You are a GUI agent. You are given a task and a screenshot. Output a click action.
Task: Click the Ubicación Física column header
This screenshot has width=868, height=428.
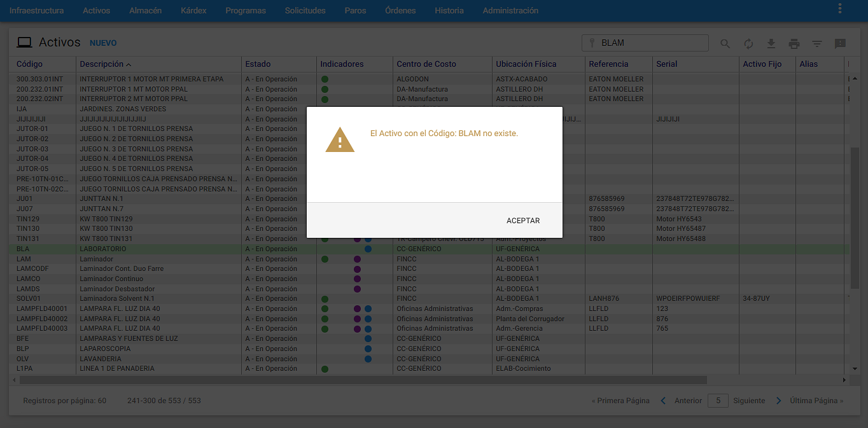pos(526,64)
